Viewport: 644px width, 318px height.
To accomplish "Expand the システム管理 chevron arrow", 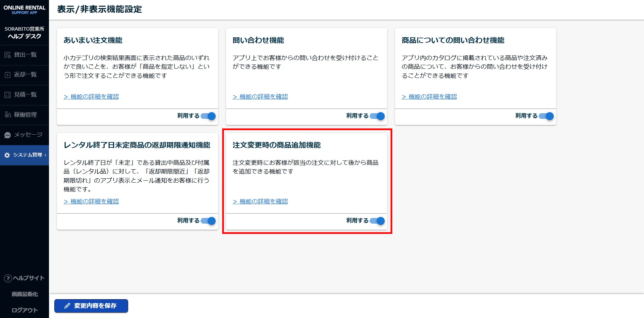I will [x=46, y=155].
